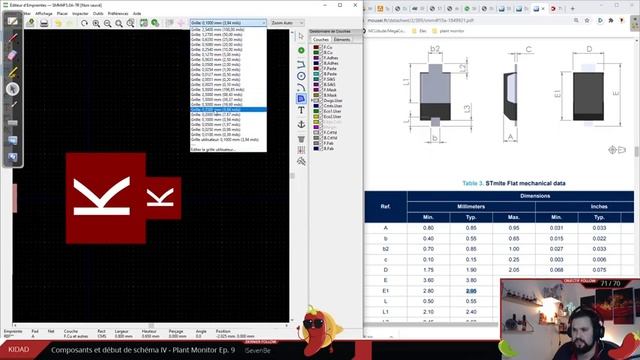Choose grid 0,2540 mm (10,00 mils)
640x360 pixels.
pos(228,49)
